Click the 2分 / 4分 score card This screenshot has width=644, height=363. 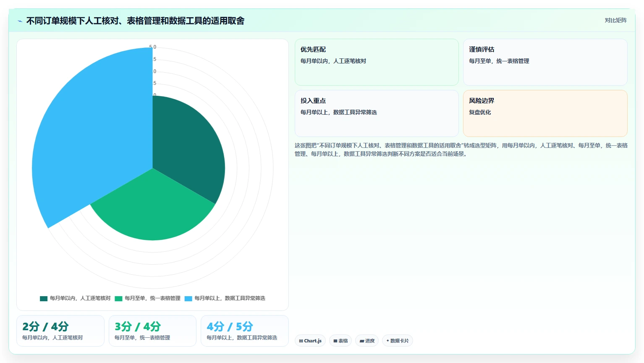(60, 331)
